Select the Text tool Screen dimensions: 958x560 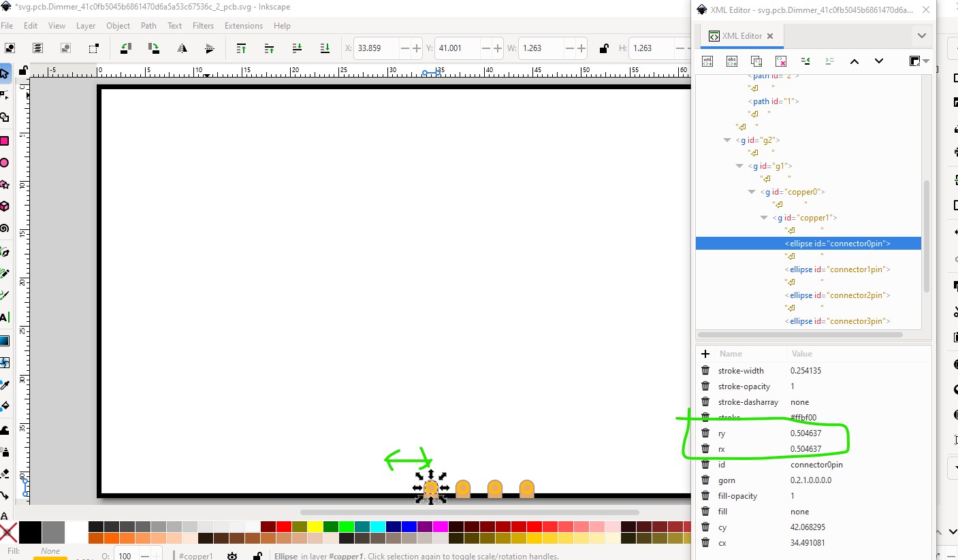pyautogui.click(x=4, y=318)
